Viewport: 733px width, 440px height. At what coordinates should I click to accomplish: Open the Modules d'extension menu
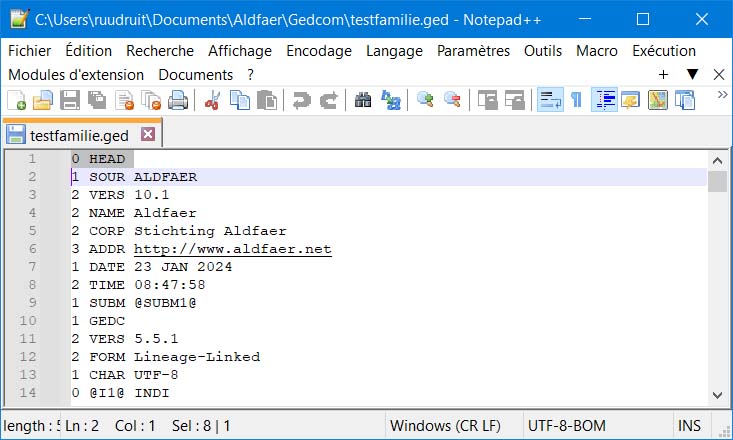76,75
